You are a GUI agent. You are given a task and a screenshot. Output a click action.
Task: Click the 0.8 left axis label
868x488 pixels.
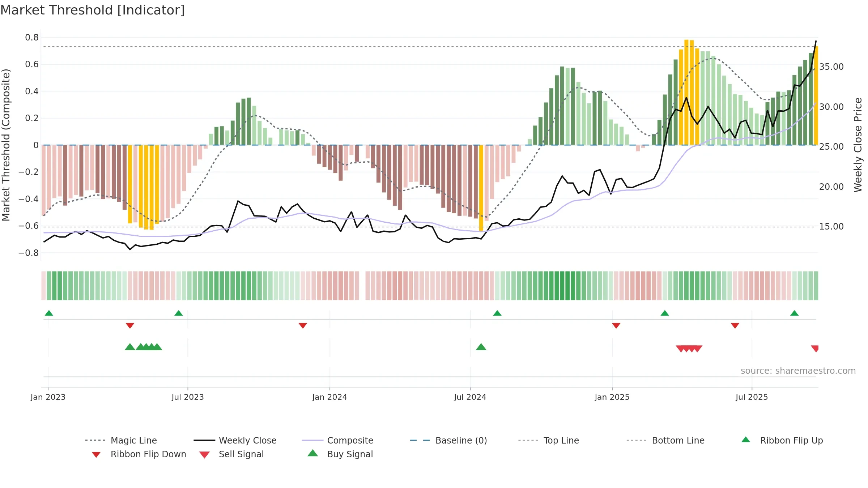coord(32,38)
